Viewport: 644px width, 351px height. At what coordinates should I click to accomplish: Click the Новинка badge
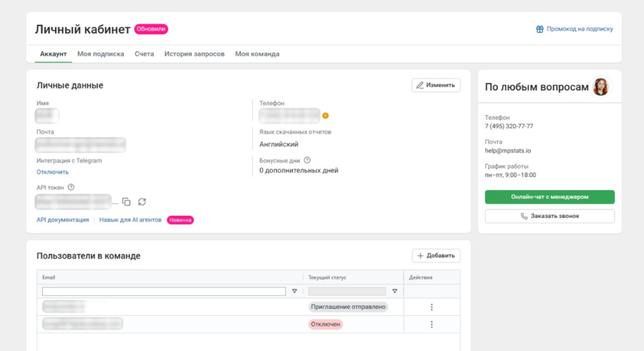tap(180, 220)
